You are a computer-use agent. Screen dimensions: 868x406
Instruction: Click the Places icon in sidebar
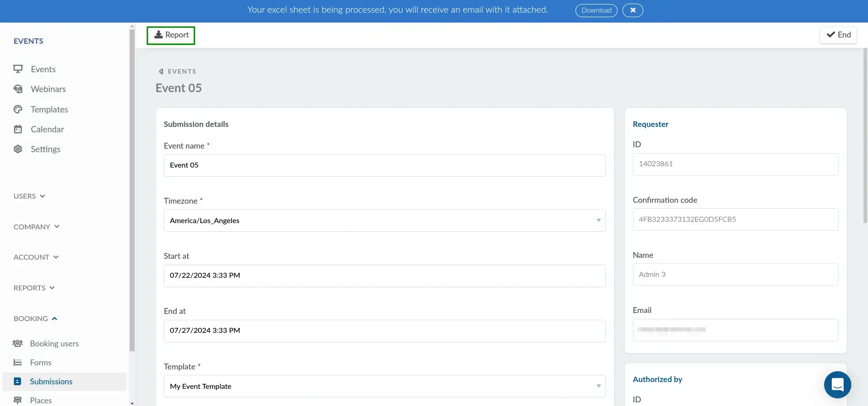pos(18,400)
